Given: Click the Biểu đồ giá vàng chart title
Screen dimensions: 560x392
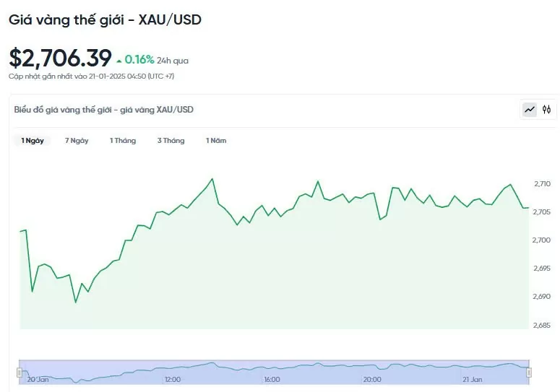Looking at the screenshot, I should [x=104, y=110].
